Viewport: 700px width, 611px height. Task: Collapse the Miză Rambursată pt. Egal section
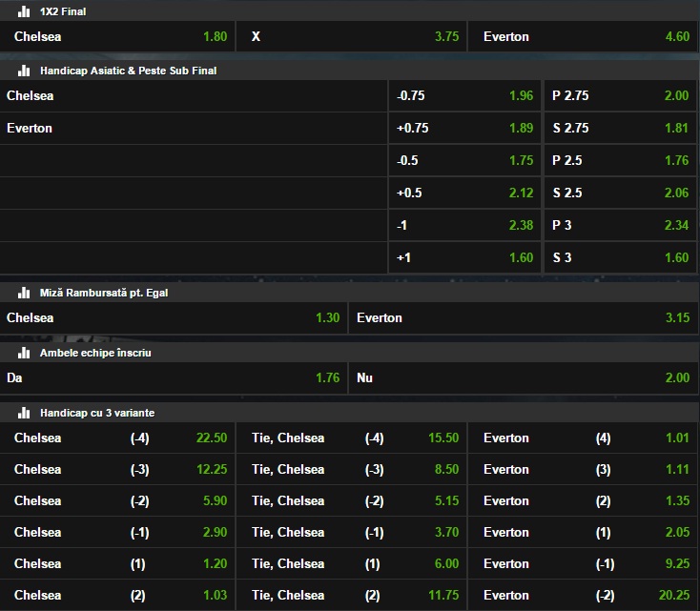(x=350, y=293)
